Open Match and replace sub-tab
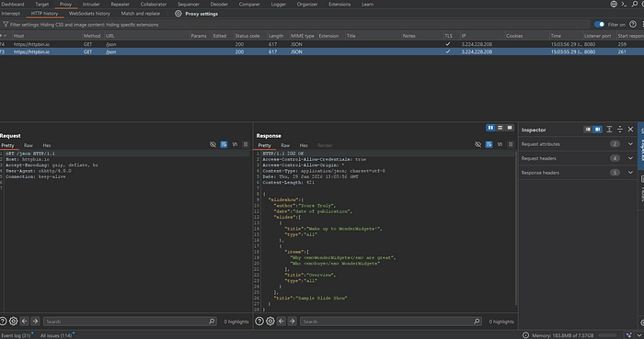Screen dimensions: 644x339 click(x=141, y=14)
